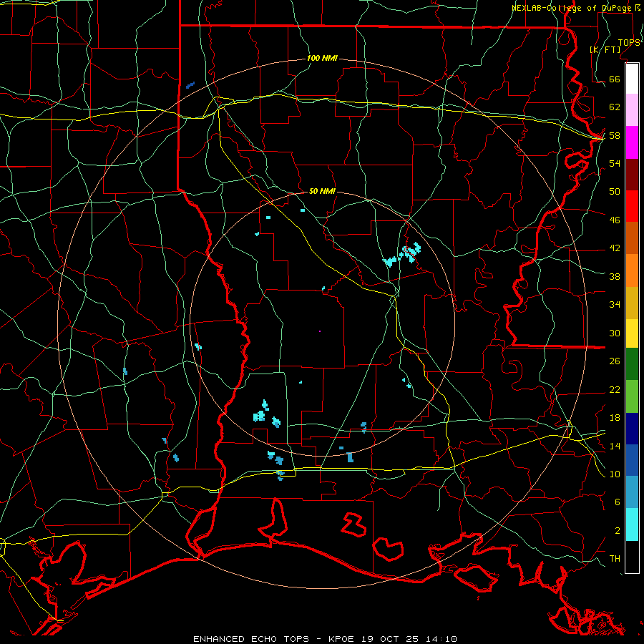
Task: Click the dark maroon legend swatch
Action: click(632, 175)
